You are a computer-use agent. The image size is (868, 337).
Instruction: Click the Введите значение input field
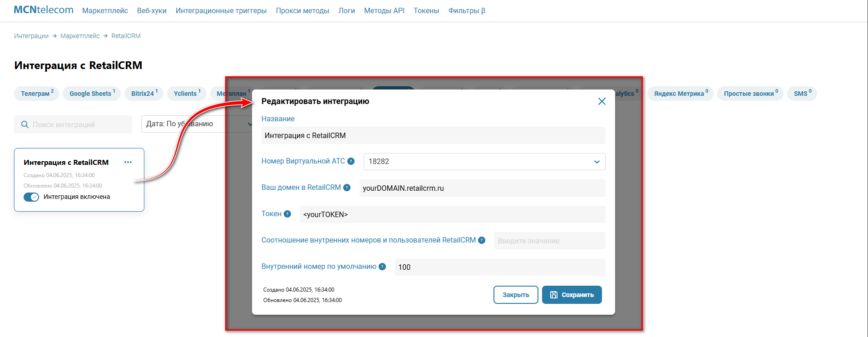550,241
